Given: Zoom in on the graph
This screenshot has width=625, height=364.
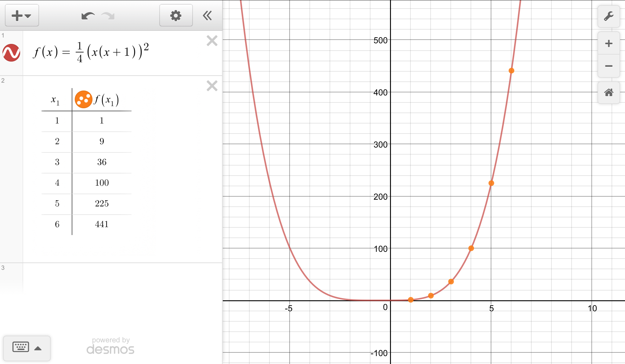Looking at the screenshot, I should tap(609, 43).
